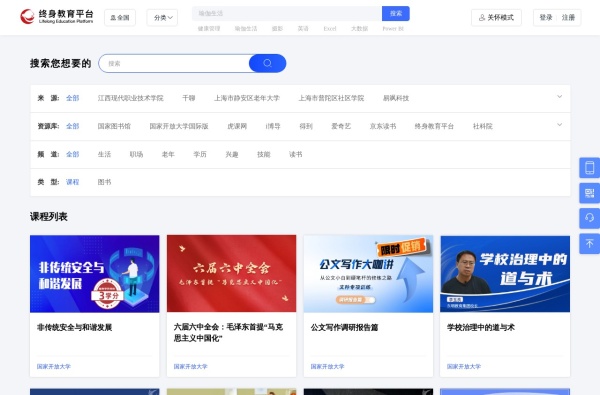Open the mobile phone sidebar icon
Viewport: 600px width, 395px height.
(x=590, y=168)
